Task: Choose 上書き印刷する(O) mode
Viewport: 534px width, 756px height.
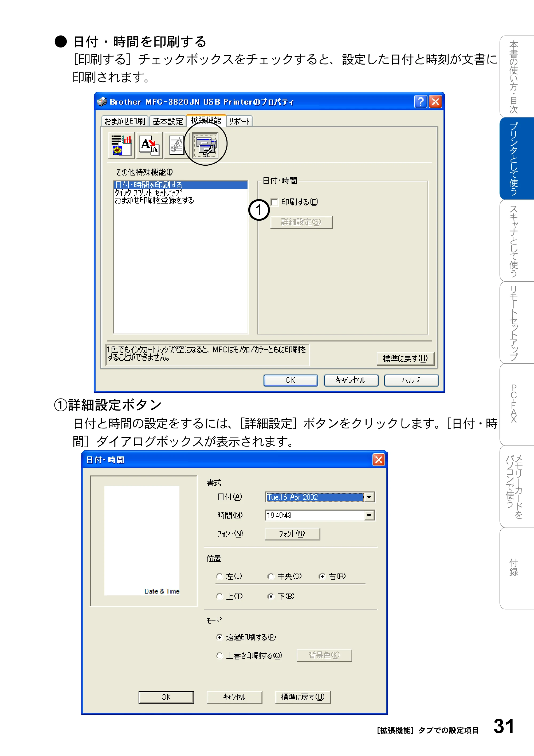Action: coord(219,656)
